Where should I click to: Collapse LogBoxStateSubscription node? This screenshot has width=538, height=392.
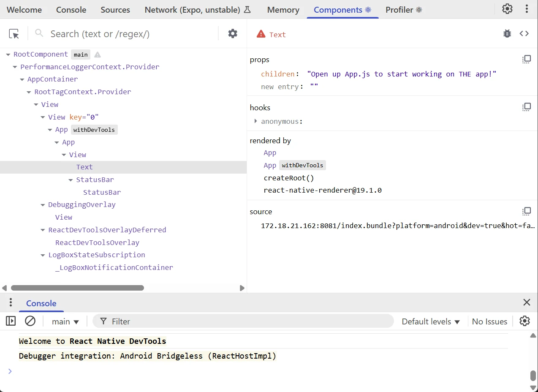(x=43, y=255)
